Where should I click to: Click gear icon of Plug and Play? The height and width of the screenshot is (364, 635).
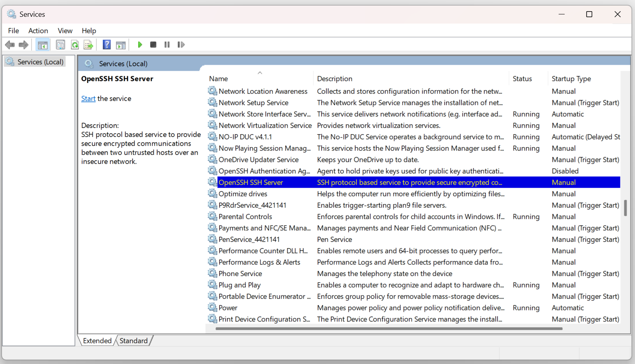pyautogui.click(x=212, y=285)
